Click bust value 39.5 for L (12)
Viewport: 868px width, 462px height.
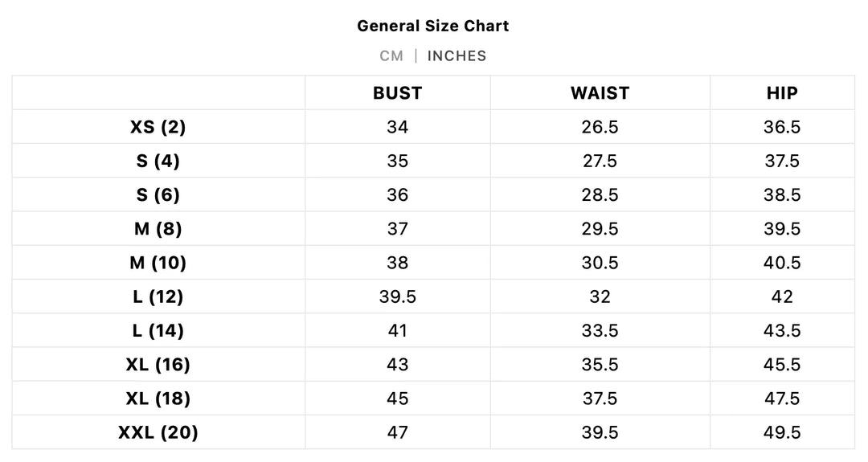(x=397, y=296)
